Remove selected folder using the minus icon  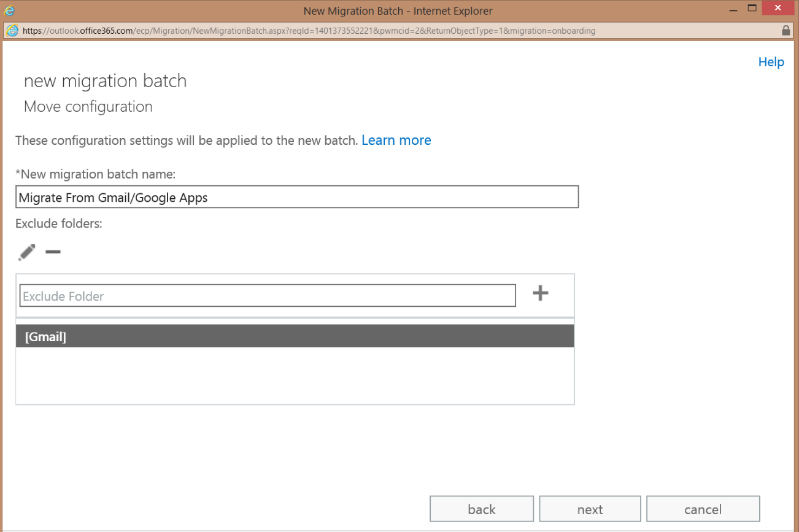[53, 252]
